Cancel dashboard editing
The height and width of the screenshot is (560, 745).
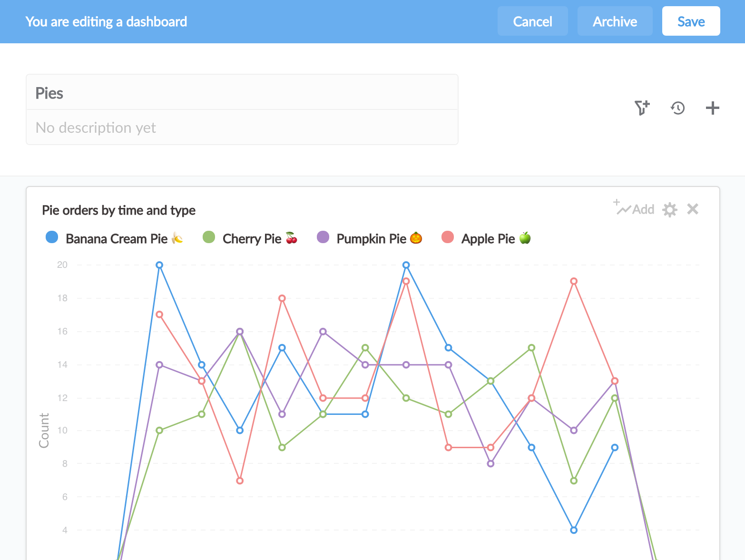[533, 21]
